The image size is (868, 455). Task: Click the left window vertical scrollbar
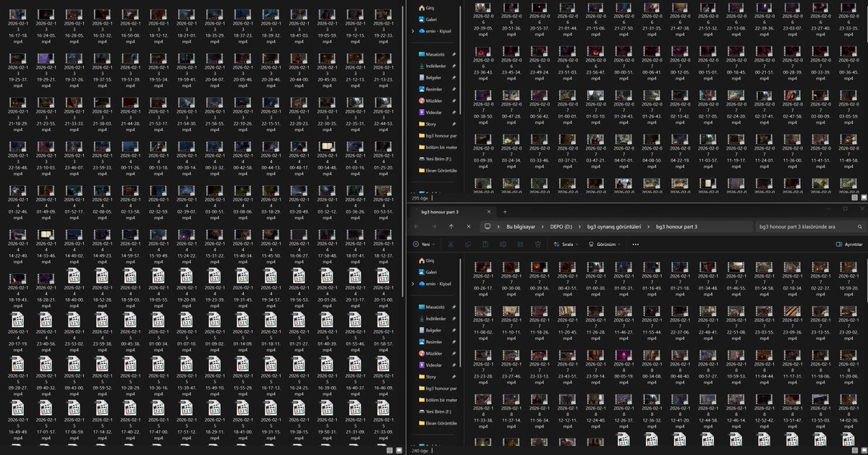point(404,152)
